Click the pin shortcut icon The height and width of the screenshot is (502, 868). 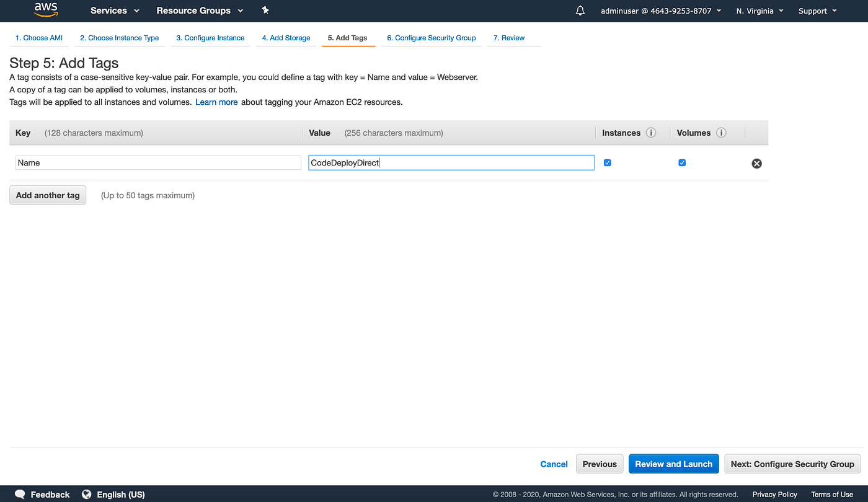[265, 11]
